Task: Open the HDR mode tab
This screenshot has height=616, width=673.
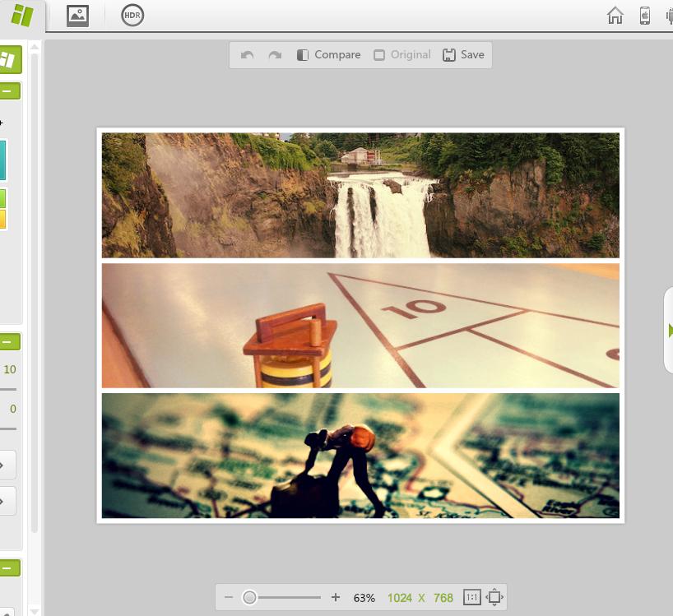Action: point(132,15)
